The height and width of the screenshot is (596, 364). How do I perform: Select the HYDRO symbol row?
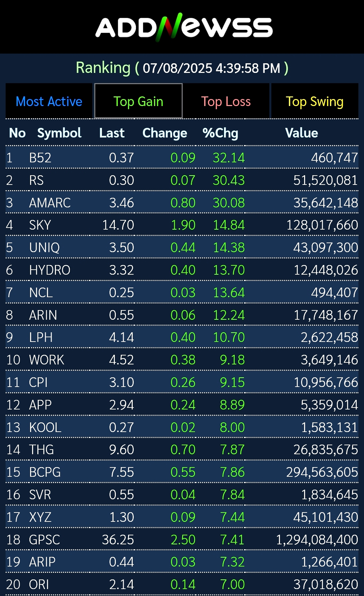click(x=182, y=270)
